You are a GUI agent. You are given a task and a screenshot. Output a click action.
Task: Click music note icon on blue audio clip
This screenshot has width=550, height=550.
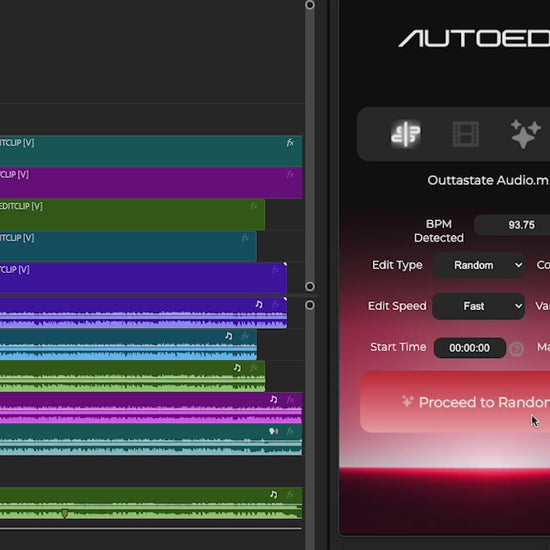(229, 336)
